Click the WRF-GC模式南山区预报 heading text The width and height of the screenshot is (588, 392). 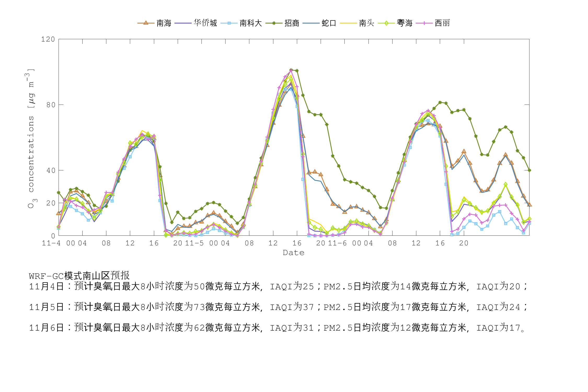point(79,276)
